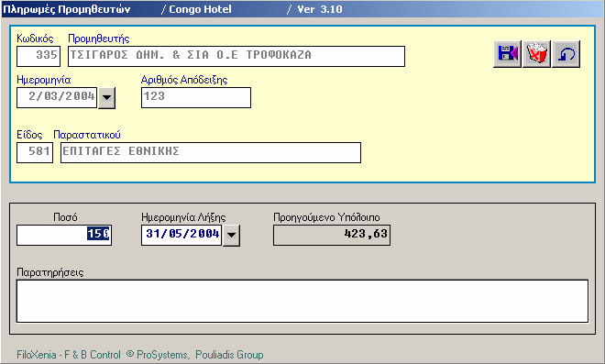Click the Αριθμός Απόδειξης label
The width and height of the screenshot is (605, 364).
click(x=184, y=80)
